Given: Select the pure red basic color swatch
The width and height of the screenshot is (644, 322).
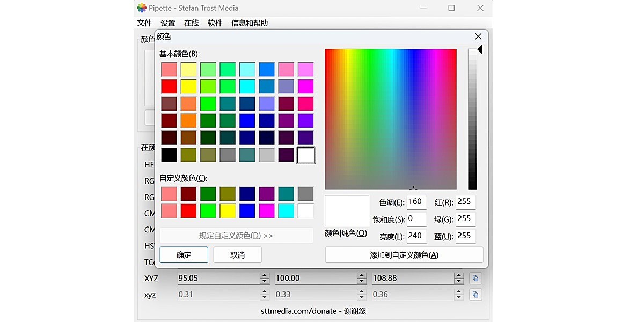Looking at the screenshot, I should click(x=169, y=86).
